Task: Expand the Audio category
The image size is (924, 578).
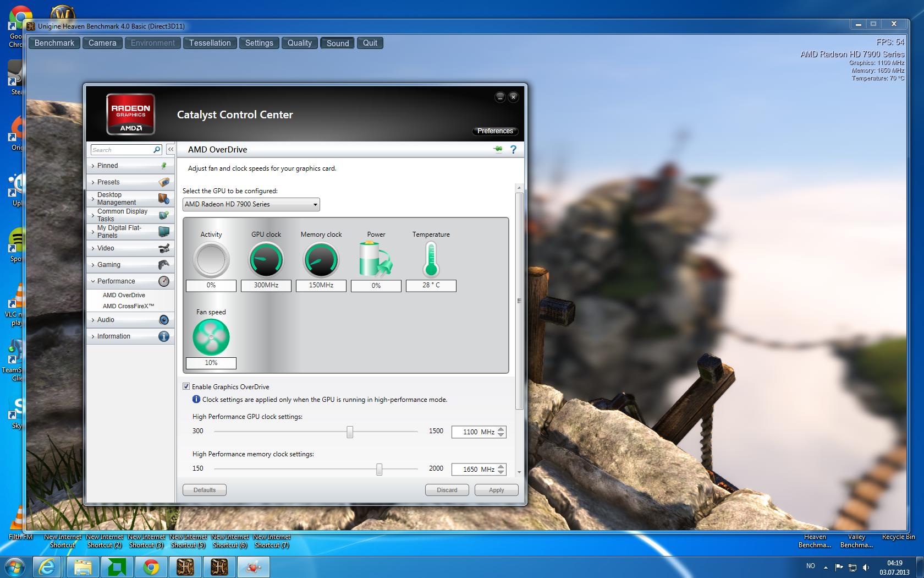Action: tap(130, 320)
